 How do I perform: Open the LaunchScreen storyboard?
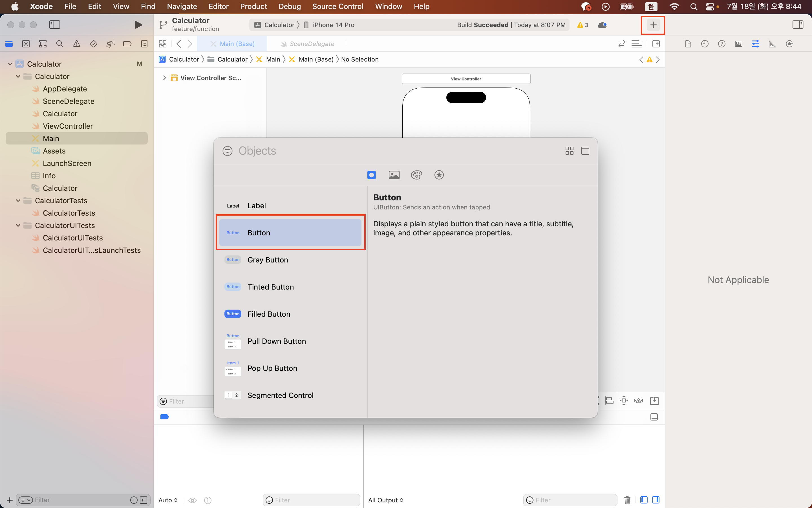[67, 163]
